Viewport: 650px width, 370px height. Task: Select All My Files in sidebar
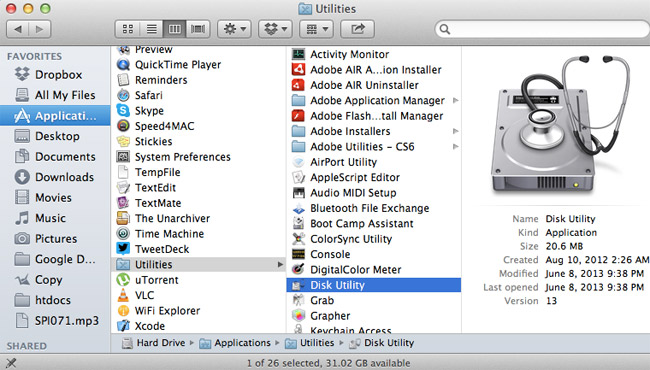click(x=55, y=95)
